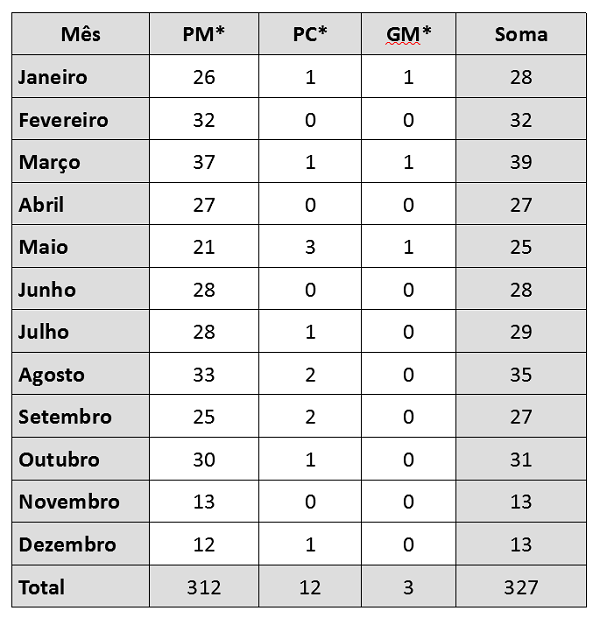This screenshot has width=600, height=618.
Task: Click the Abril row label
Action: [x=41, y=205]
